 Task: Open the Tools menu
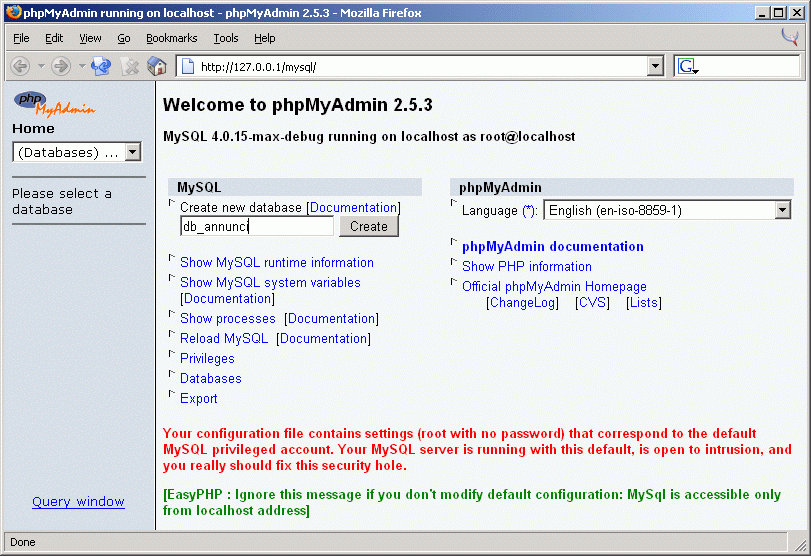(226, 38)
